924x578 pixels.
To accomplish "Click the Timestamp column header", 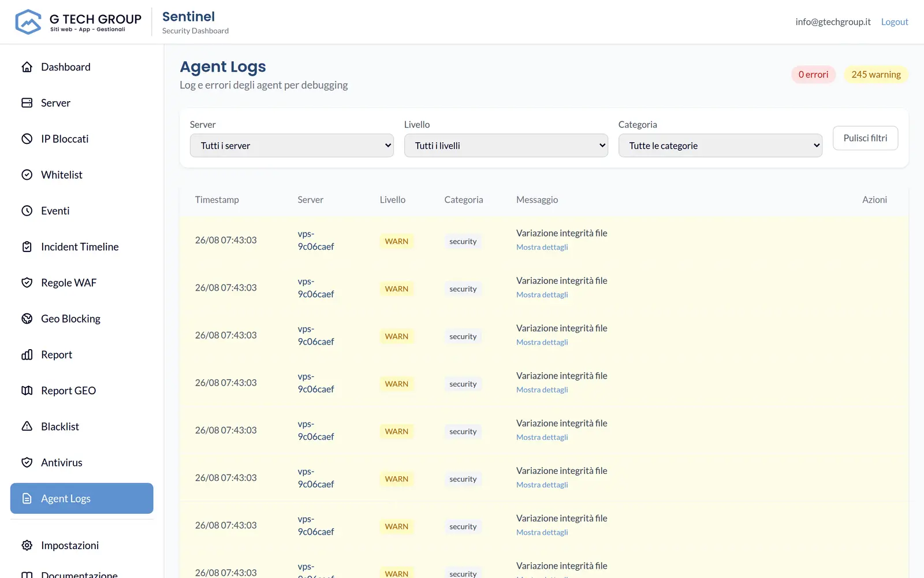I will click(x=217, y=199).
